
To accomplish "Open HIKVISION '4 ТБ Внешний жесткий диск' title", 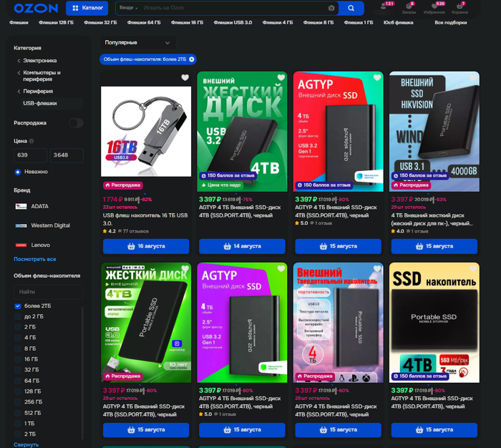I will [x=432, y=219].
